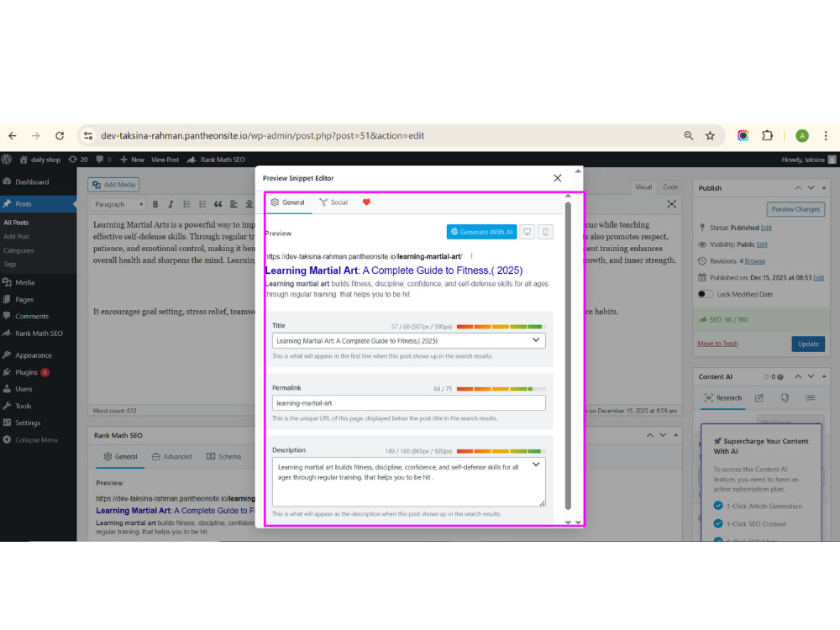840x630 pixels.
Task: Click Collapse Menu in admin sidebar
Action: click(36, 440)
